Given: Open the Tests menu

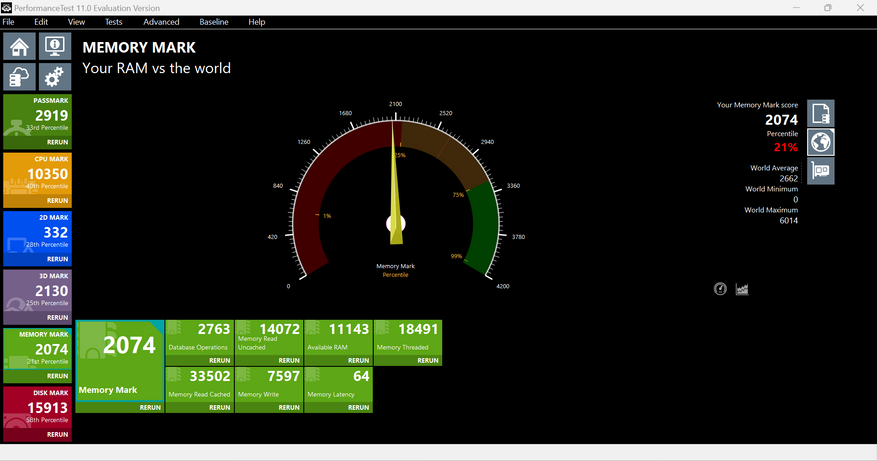Looking at the screenshot, I should tap(114, 22).
